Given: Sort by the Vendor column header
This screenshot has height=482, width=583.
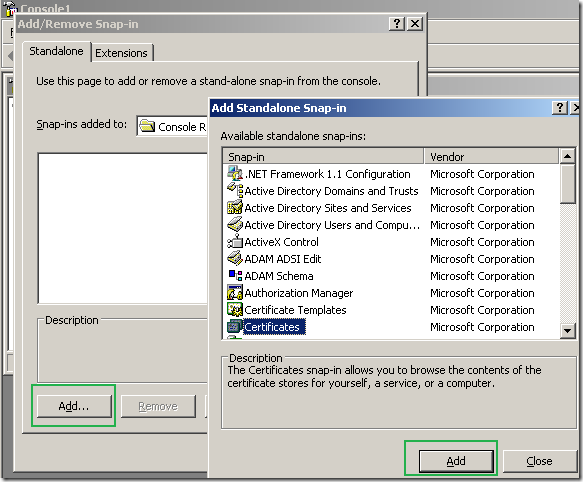Looking at the screenshot, I should [x=491, y=157].
